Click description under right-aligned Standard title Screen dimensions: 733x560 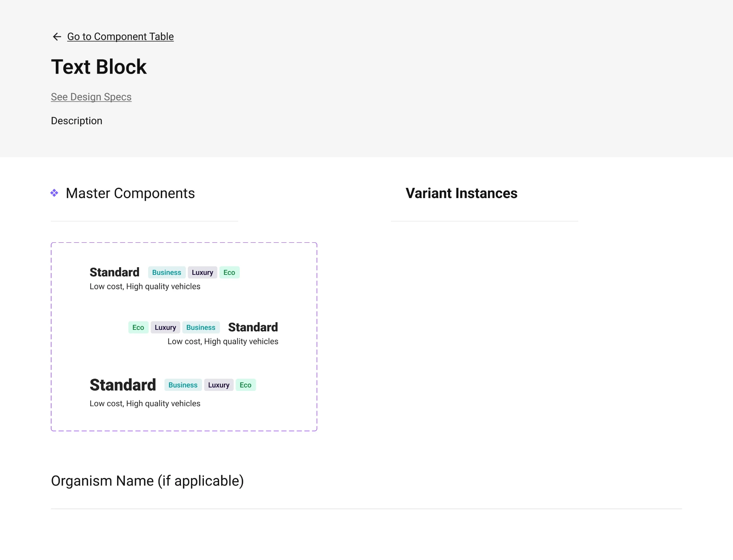point(223,342)
